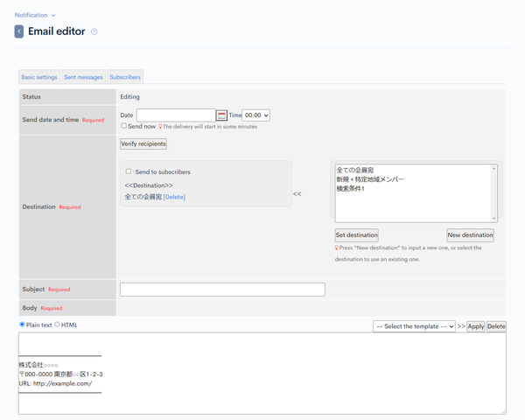This screenshot has height=420, width=525.
Task: Select 全ての会員宛 in the destination list
Action: point(355,170)
